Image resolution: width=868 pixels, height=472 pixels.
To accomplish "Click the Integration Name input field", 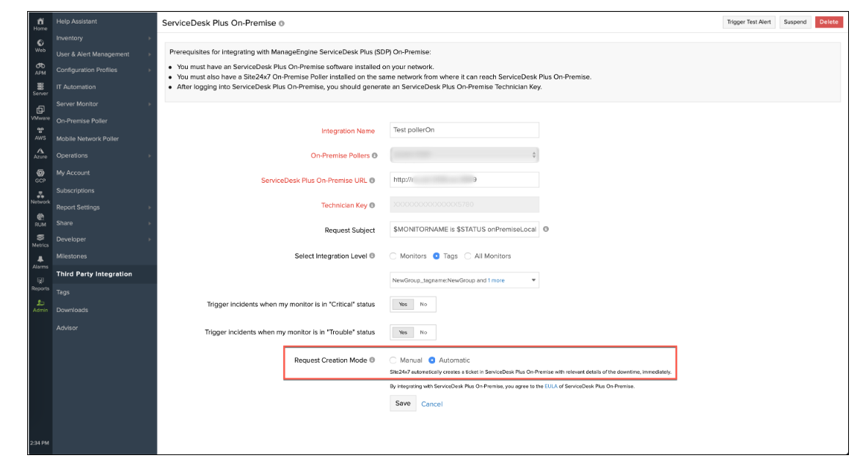I will pyautogui.click(x=464, y=130).
